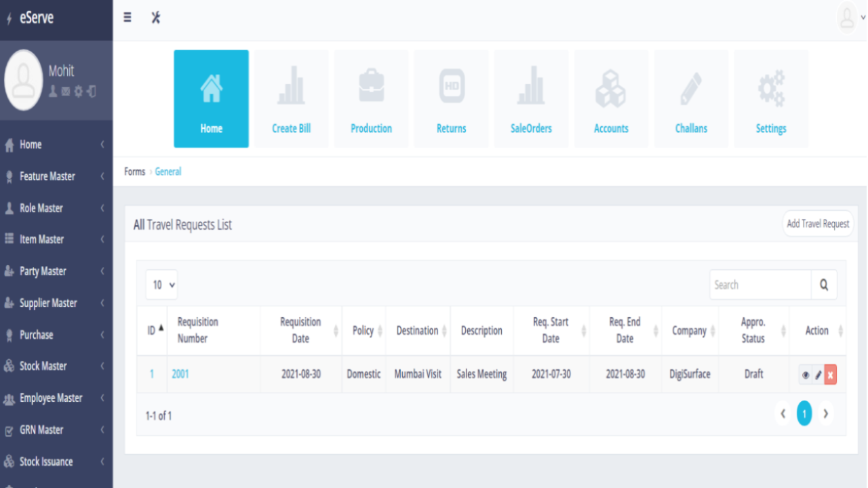Switch to the Home tab in navigation
868x488 pixels.
[x=211, y=98]
